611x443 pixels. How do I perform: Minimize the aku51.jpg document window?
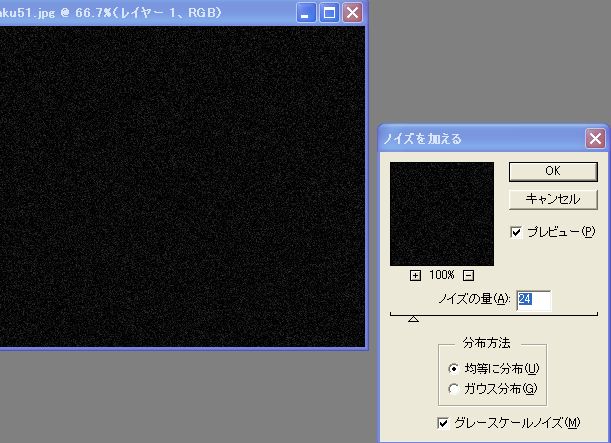[x=309, y=13]
